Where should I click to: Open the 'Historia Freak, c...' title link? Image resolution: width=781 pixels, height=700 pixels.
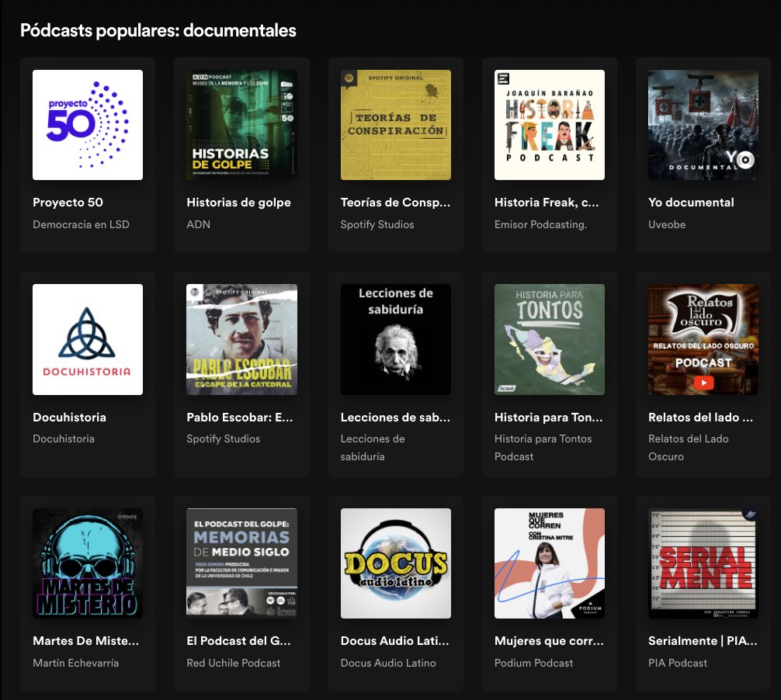coord(547,202)
